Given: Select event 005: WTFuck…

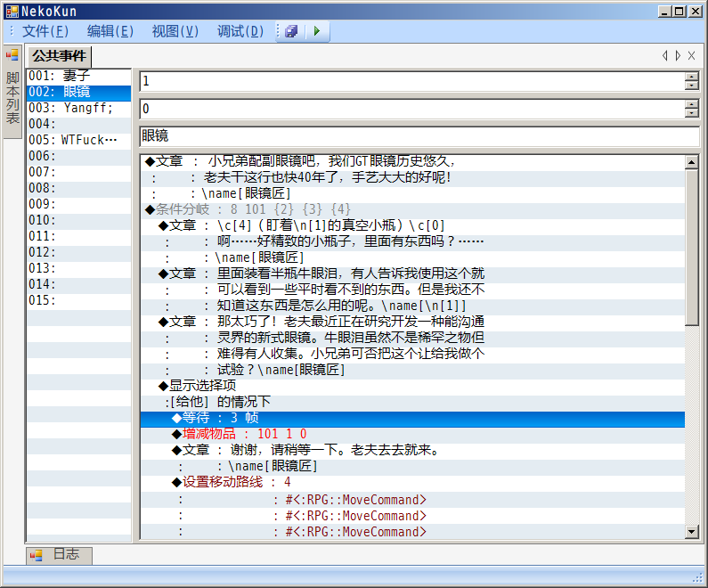Looking at the screenshot, I should [79, 140].
